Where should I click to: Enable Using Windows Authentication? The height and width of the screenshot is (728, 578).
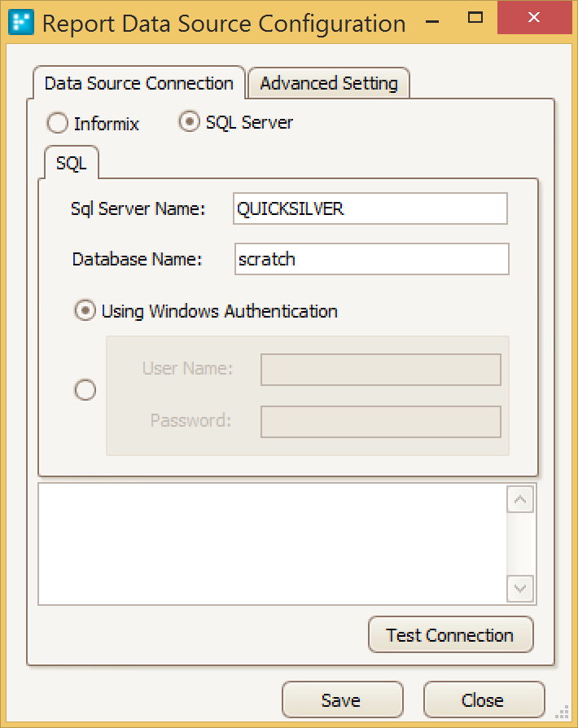[x=85, y=311]
